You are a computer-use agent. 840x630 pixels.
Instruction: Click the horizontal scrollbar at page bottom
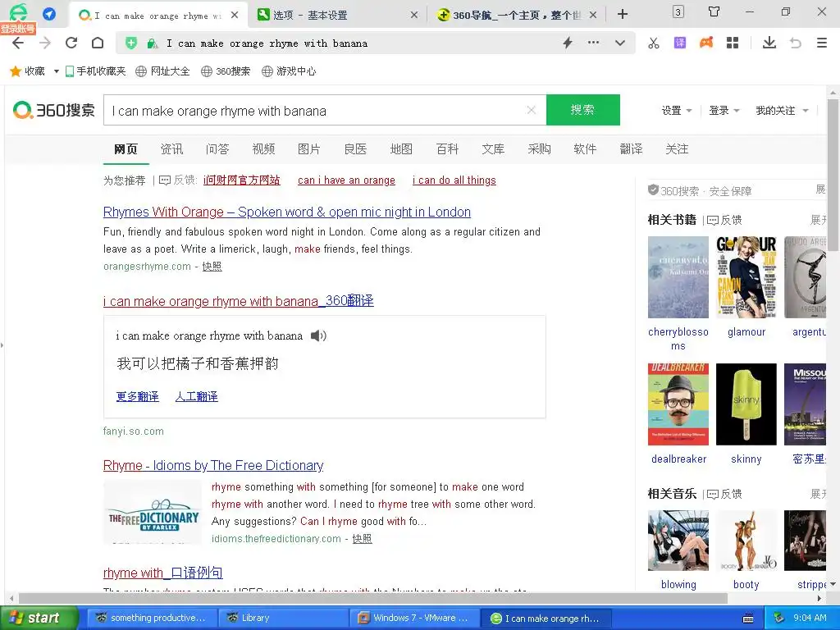pos(372,598)
